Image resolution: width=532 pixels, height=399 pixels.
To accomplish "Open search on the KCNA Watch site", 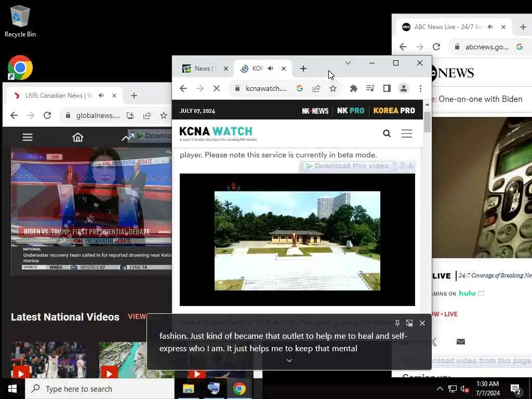I will click(387, 134).
